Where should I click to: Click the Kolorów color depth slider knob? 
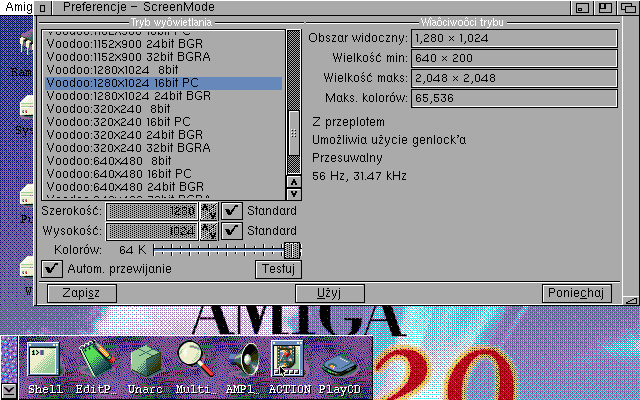point(292,250)
